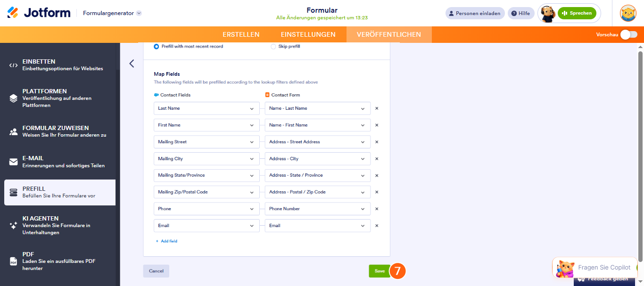Click the green Save button
Image resolution: width=644 pixels, height=286 pixels.
[x=380, y=271]
